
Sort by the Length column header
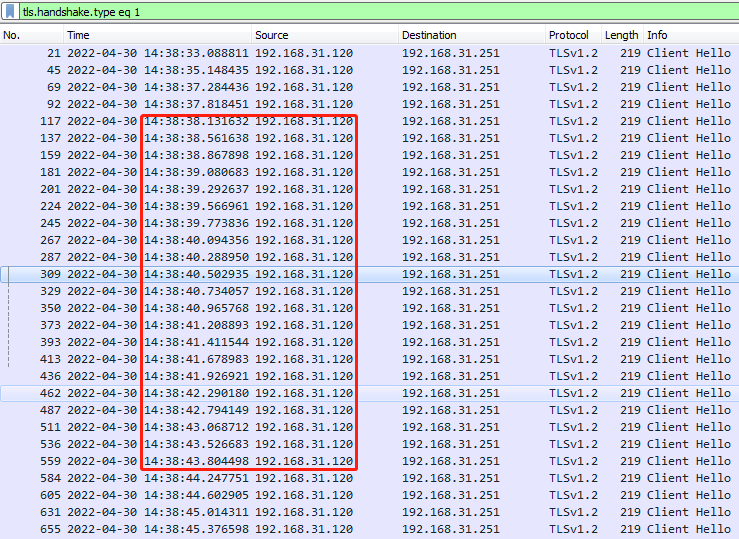(x=622, y=35)
